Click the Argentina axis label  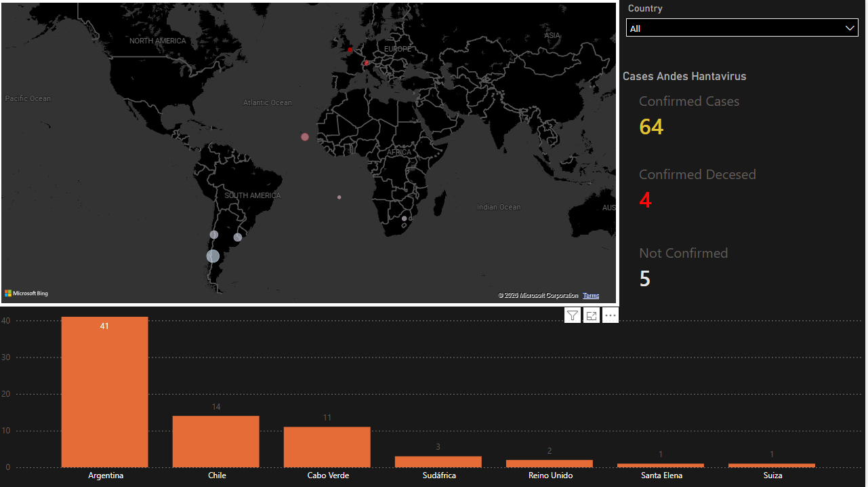[x=106, y=475]
